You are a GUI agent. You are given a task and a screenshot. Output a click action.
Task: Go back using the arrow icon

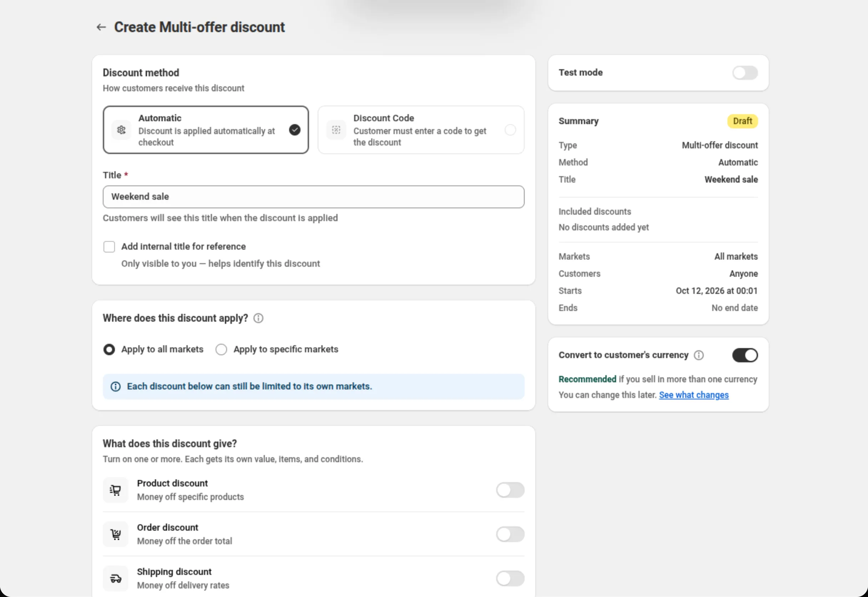101,27
